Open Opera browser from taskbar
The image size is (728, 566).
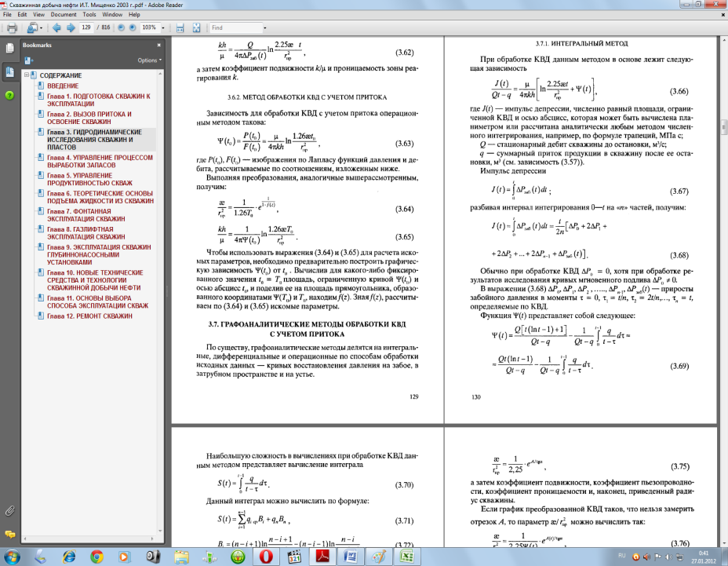tap(266, 557)
